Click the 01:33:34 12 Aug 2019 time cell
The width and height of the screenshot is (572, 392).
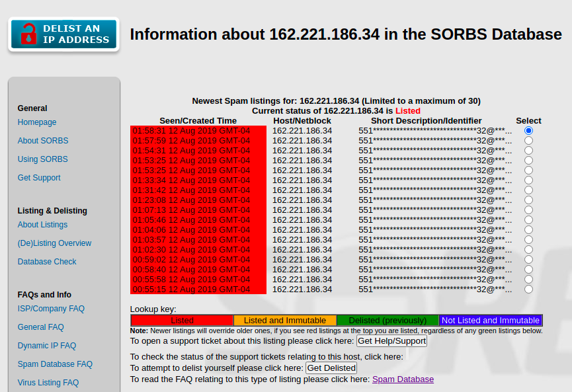198,180
